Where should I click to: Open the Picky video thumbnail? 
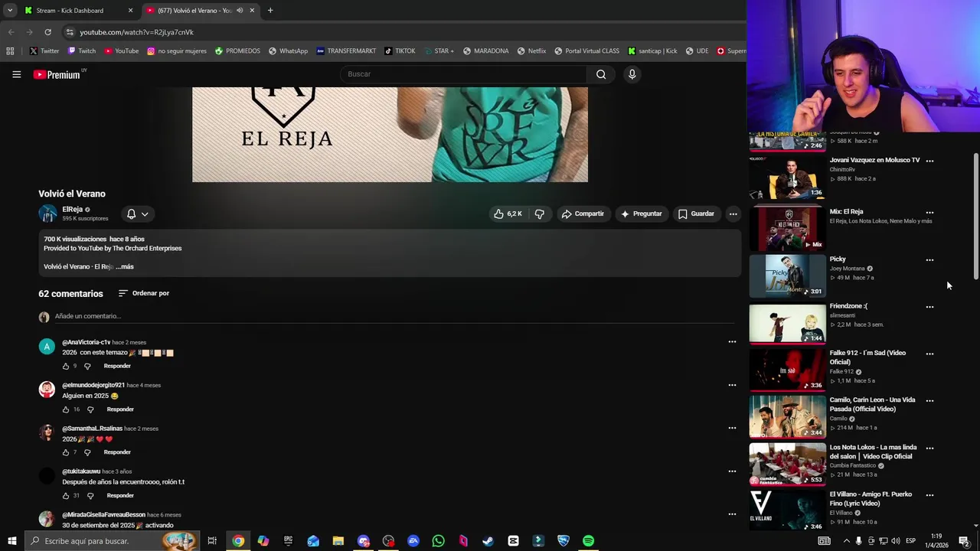click(x=787, y=275)
